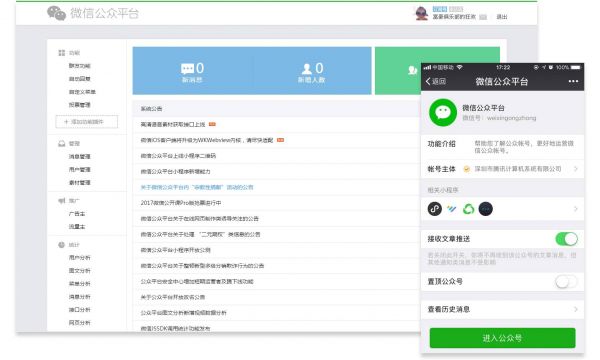This screenshot has height=360, width=600.
Task: Click the 添加功能插件 button
Action: click(x=86, y=122)
